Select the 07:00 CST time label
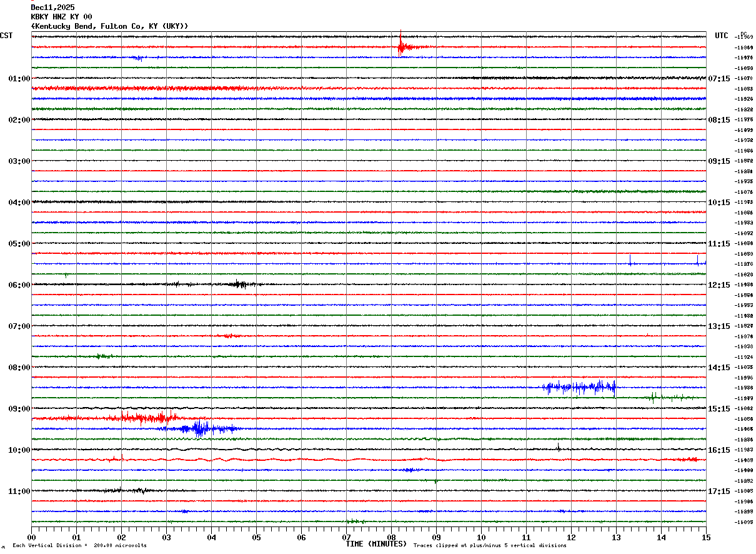The image size is (756, 554). click(x=19, y=326)
